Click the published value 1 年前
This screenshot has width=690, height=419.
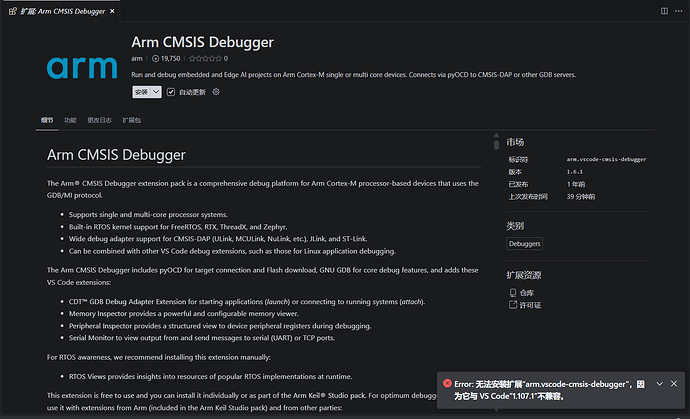(x=576, y=184)
